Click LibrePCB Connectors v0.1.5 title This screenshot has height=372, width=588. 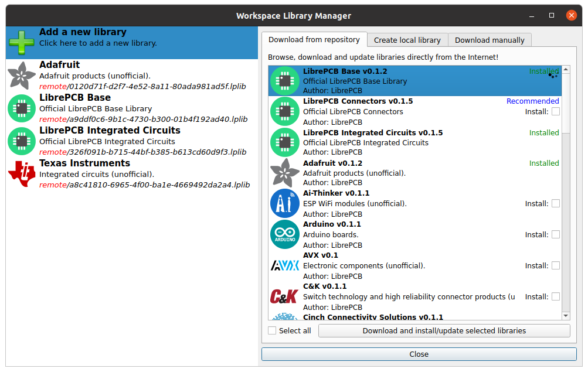pyautogui.click(x=358, y=101)
